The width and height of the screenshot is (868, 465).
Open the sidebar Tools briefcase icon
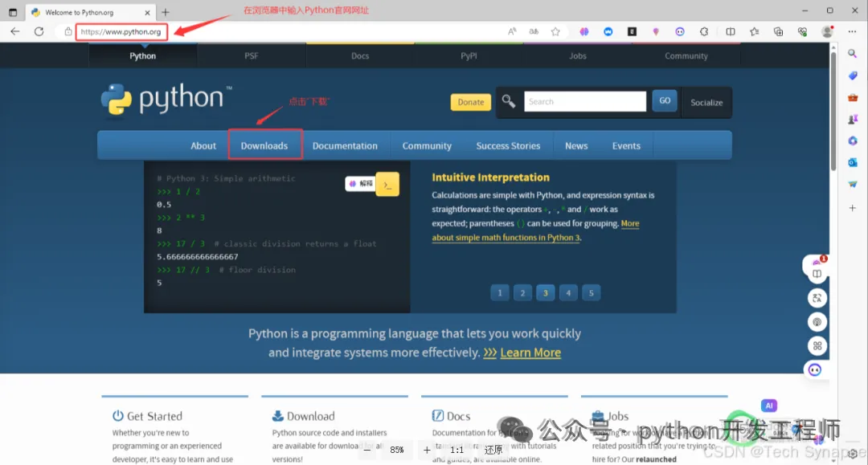853,97
